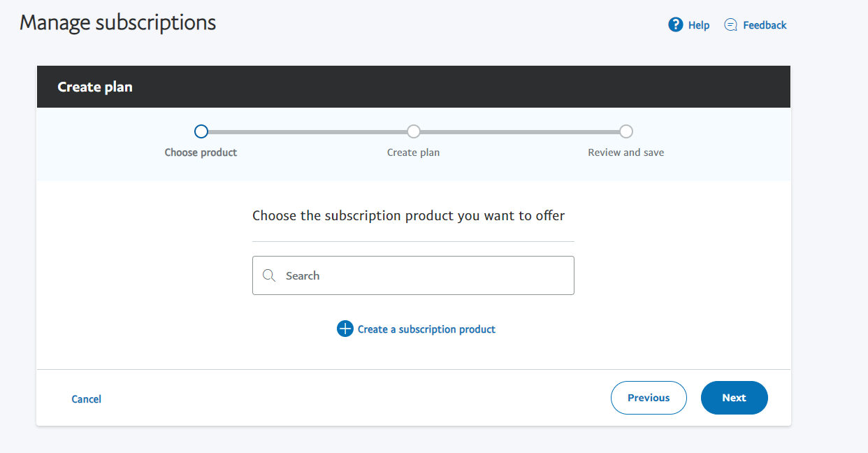Select the Review and save step circle
Viewport: 868px width, 453px height.
[x=626, y=131]
